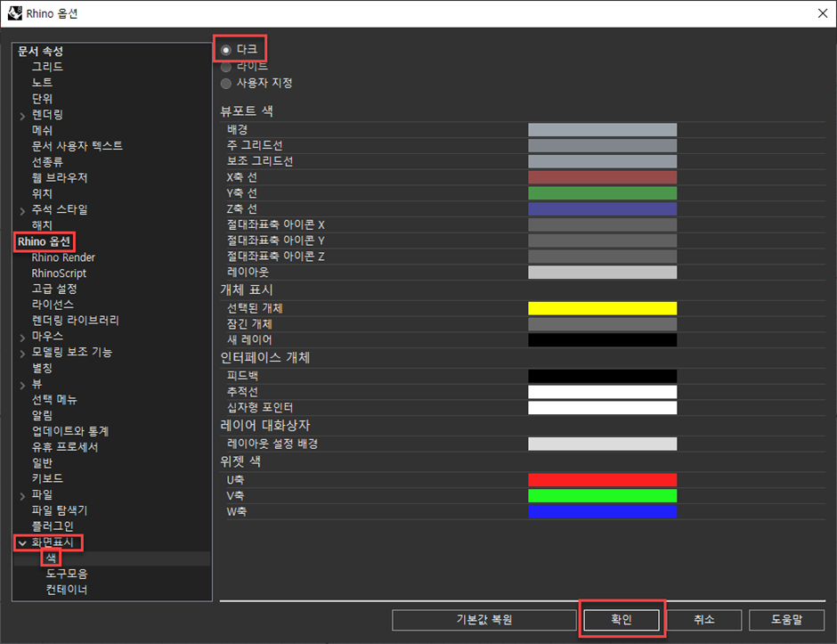The width and height of the screenshot is (837, 644).
Task: Collapse the 화면표시 tree node
Action: pos(22,543)
